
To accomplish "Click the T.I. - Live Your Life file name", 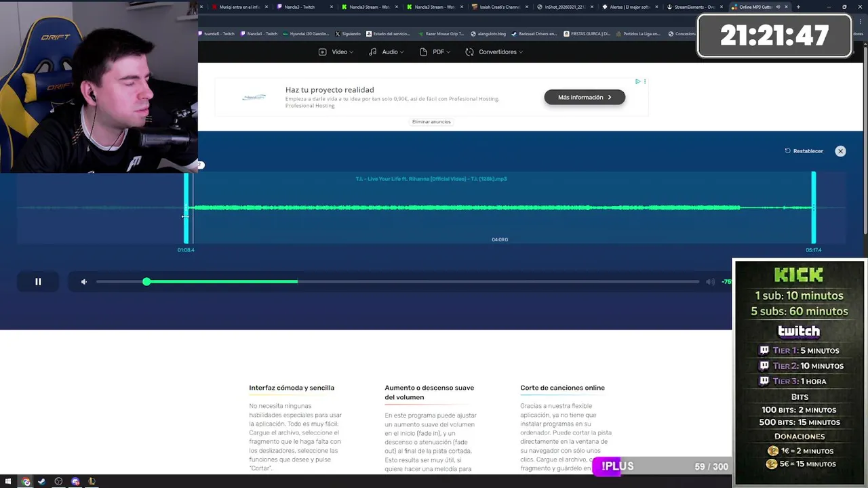I will click(x=431, y=179).
